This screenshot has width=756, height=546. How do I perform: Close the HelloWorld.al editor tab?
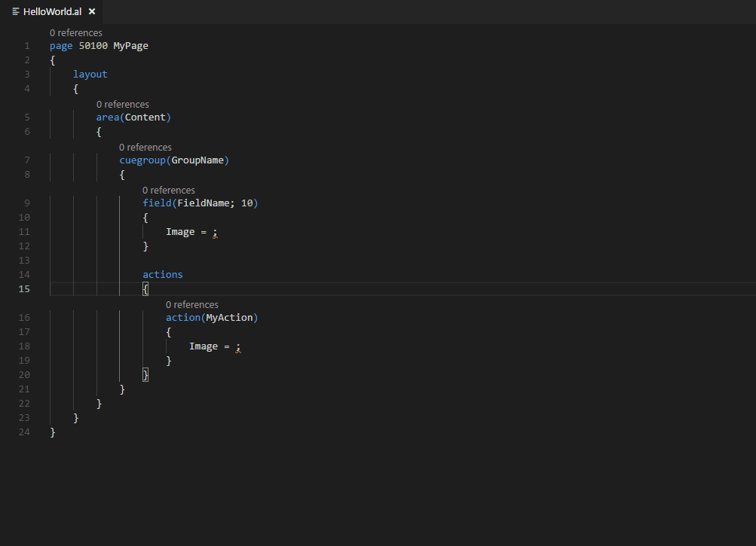coord(92,12)
